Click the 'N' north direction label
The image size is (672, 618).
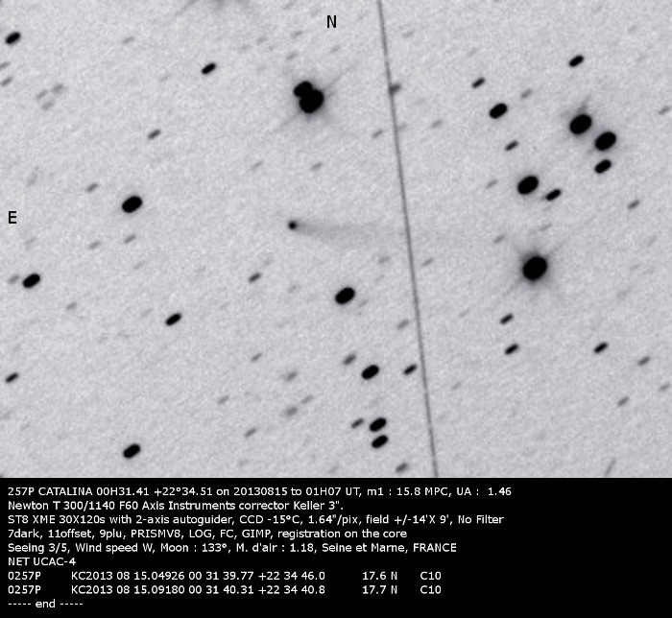(331, 22)
